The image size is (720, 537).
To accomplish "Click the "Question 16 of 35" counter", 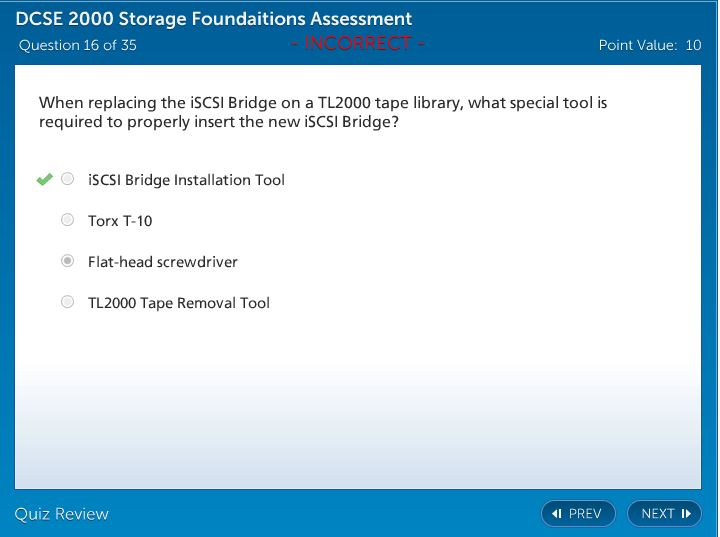I will coord(78,45).
